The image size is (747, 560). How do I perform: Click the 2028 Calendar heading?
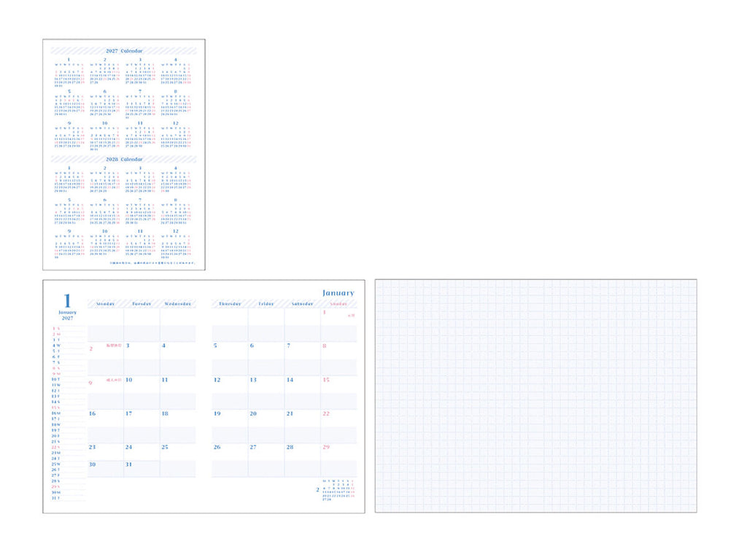124,159
